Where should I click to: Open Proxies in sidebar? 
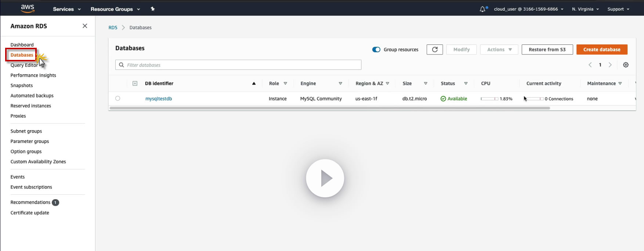[18, 116]
